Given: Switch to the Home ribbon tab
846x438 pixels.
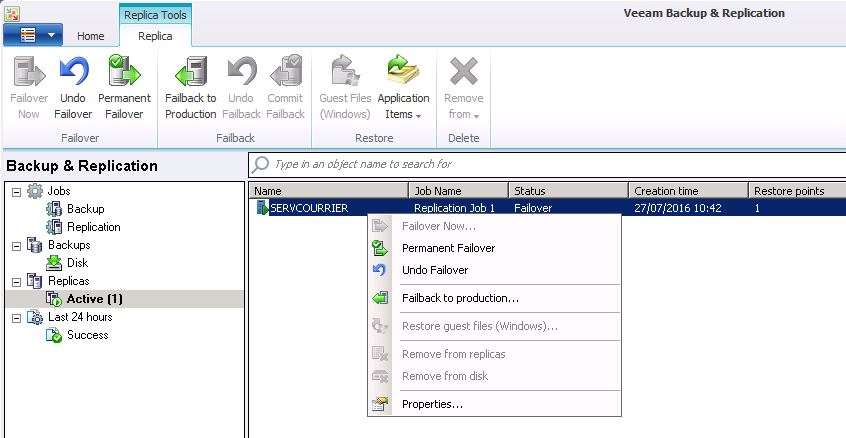Looking at the screenshot, I should (91, 36).
